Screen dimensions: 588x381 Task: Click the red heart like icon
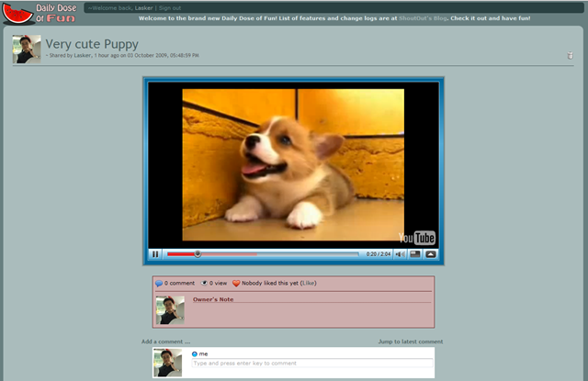click(x=236, y=284)
